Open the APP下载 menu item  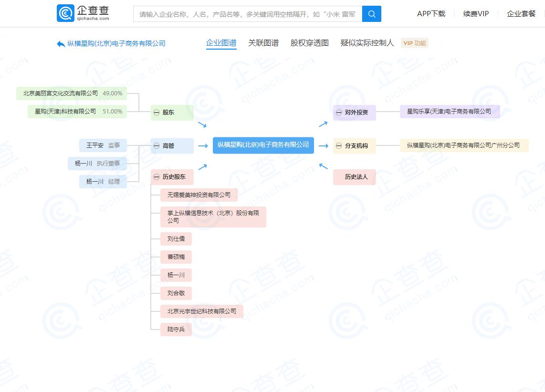click(x=430, y=14)
